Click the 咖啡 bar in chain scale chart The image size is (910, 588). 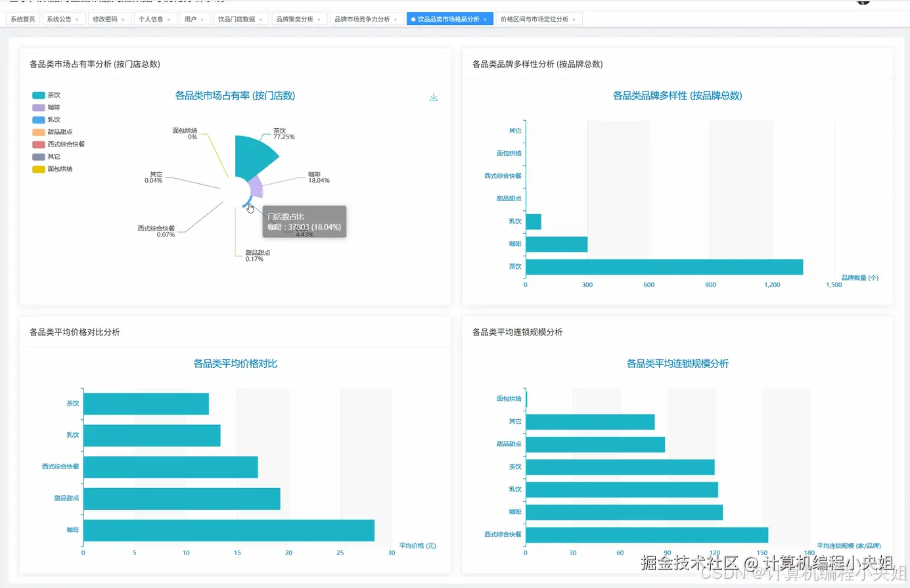pos(624,512)
